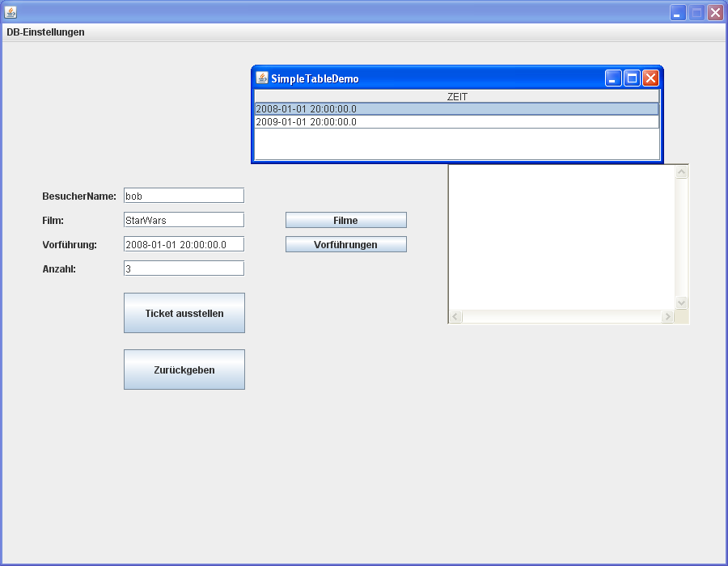This screenshot has height=566, width=728.
Task: Click the text area's scroll down arrow
Action: [681, 303]
